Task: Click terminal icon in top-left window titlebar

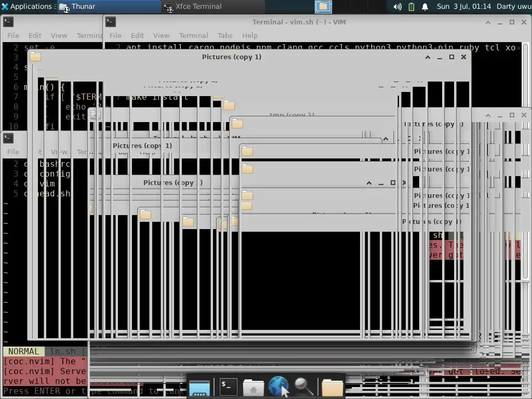Action: (x=8, y=22)
